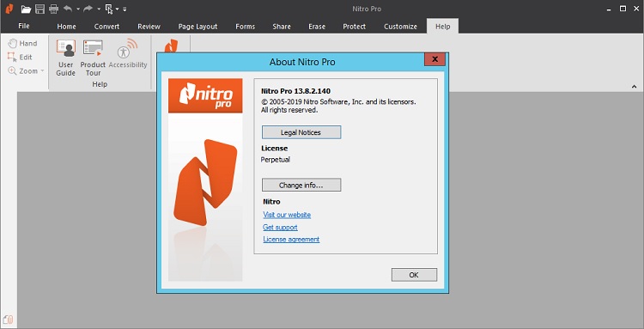Open the User Guide
The width and height of the screenshot is (644, 329).
(66, 58)
